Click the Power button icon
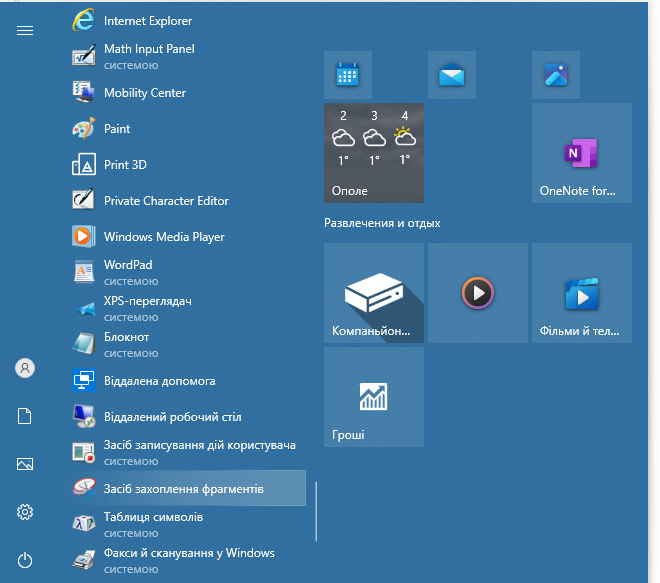 25,560
